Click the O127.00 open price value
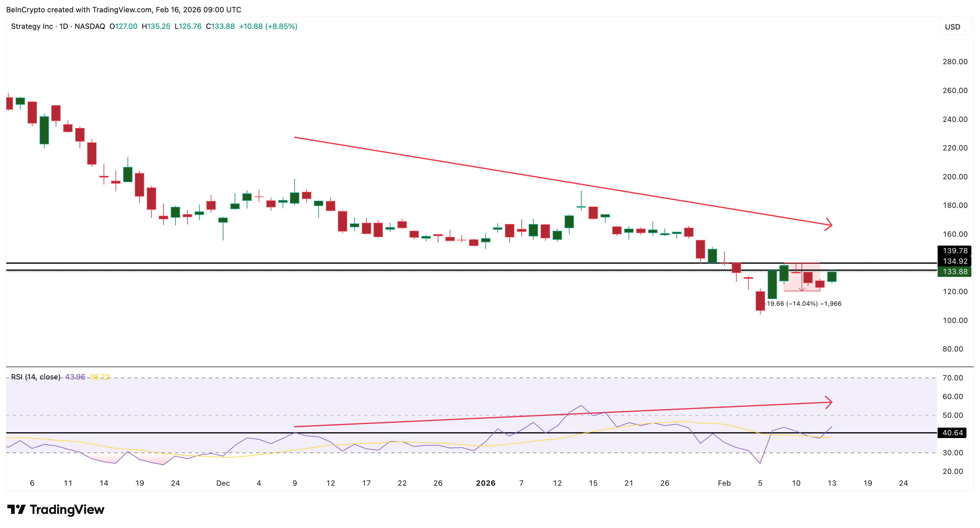The width and height of the screenshot is (980, 528). click(123, 27)
